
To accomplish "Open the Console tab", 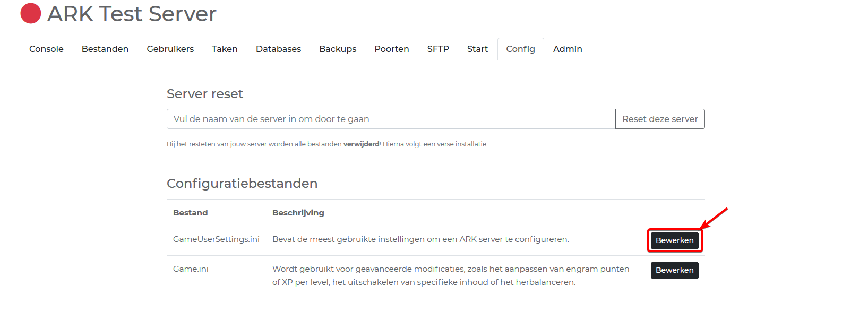I will [x=46, y=49].
